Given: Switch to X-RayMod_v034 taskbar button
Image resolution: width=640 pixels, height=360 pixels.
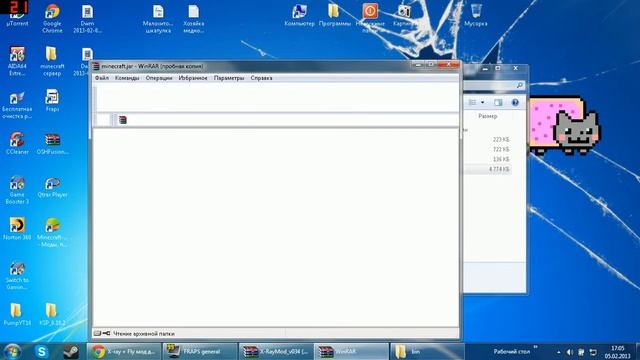Looking at the screenshot, I should point(276,351).
